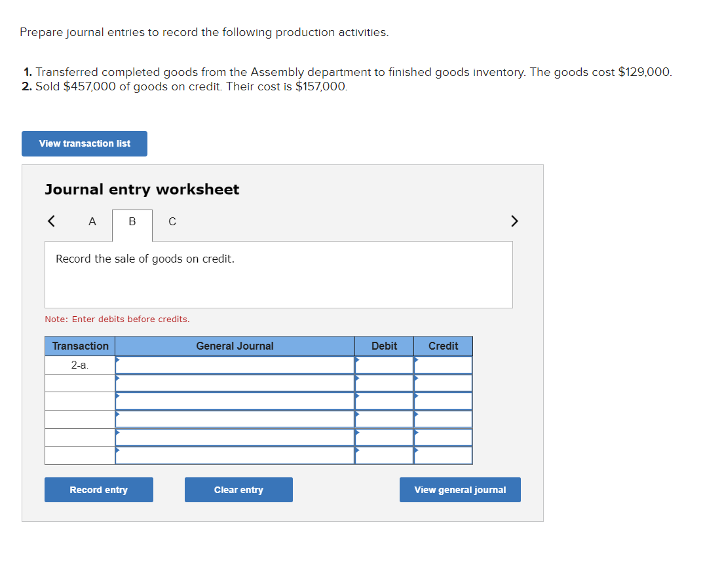
Task: Click the last row Debit field
Action: pyautogui.click(x=384, y=456)
